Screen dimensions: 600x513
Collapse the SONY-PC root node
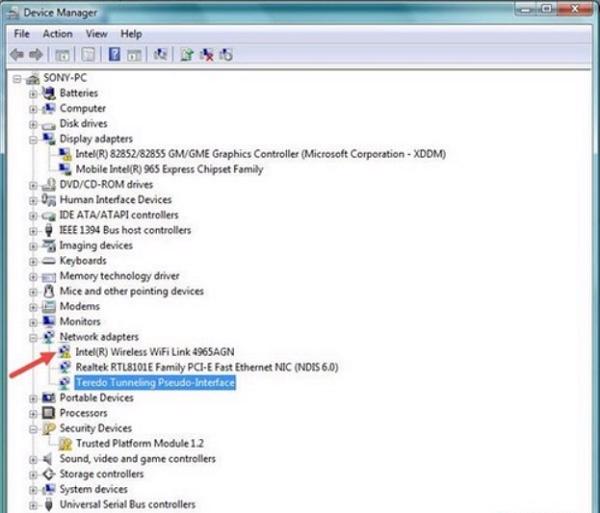(x=17, y=79)
